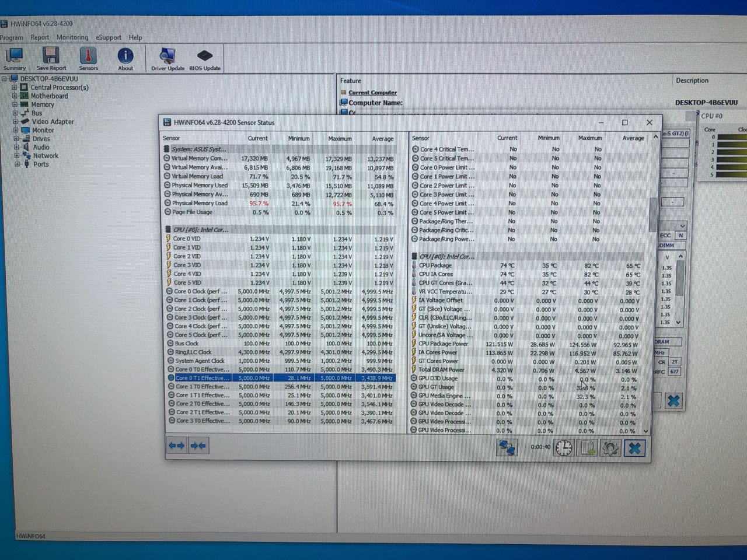Expand the Motherboard node

click(14, 96)
